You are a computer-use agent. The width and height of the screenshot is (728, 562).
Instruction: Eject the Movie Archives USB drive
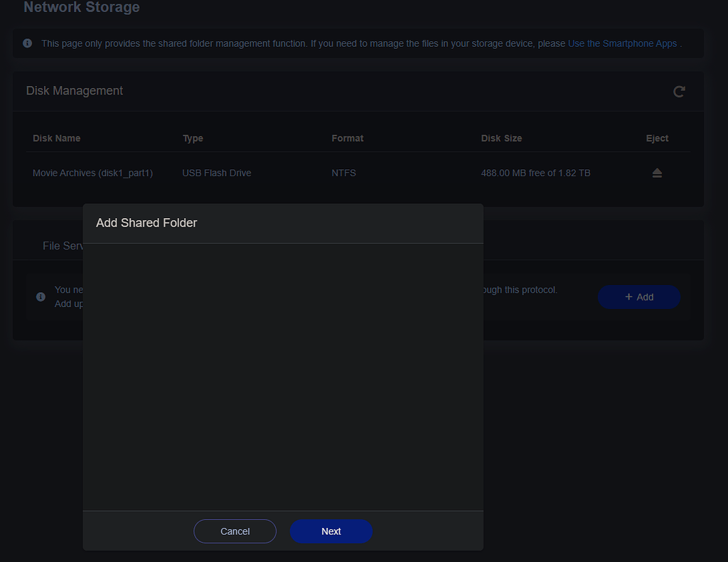tap(656, 173)
